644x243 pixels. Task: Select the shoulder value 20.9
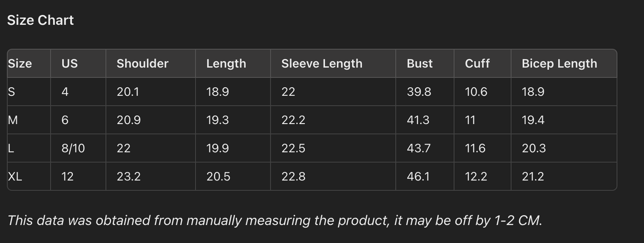pos(128,120)
